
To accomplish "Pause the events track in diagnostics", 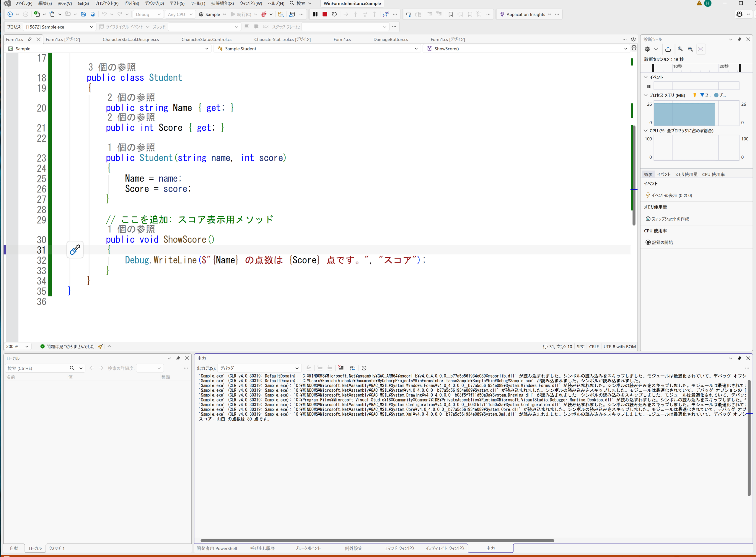I will pyautogui.click(x=649, y=86).
